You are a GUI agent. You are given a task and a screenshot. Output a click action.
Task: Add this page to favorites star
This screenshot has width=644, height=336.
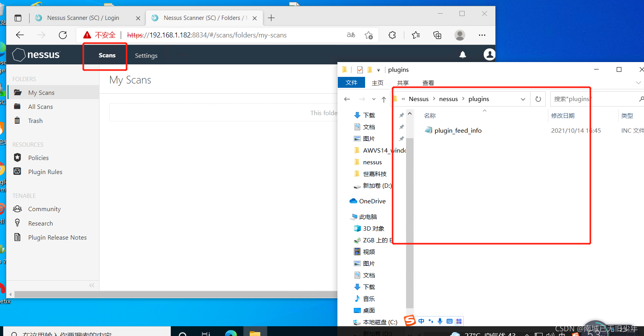point(369,35)
